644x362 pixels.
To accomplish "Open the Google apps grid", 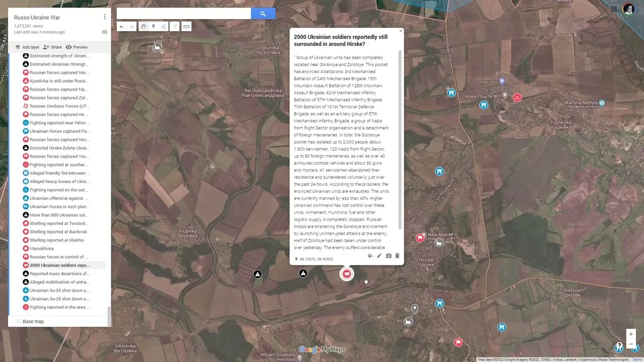I will click(614, 9).
